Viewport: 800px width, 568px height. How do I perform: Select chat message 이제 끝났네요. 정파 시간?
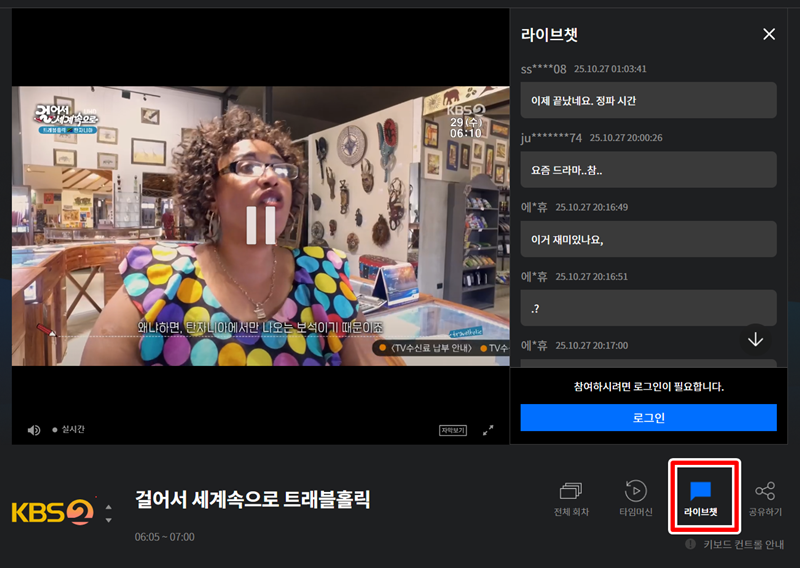tap(648, 101)
